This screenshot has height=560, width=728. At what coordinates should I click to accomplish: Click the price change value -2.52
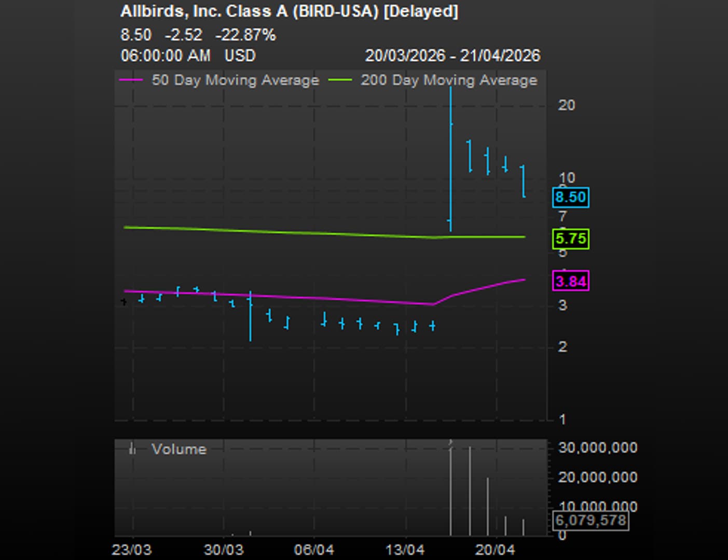pyautogui.click(x=183, y=35)
